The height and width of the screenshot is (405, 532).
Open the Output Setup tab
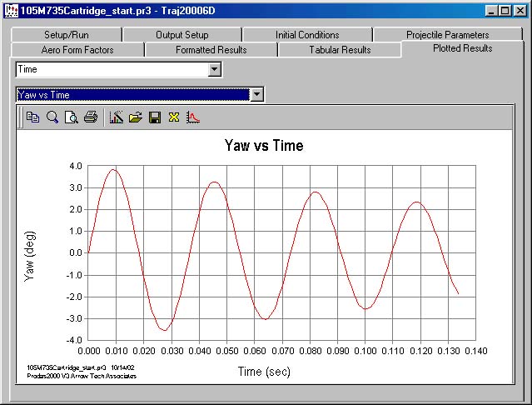click(x=181, y=35)
